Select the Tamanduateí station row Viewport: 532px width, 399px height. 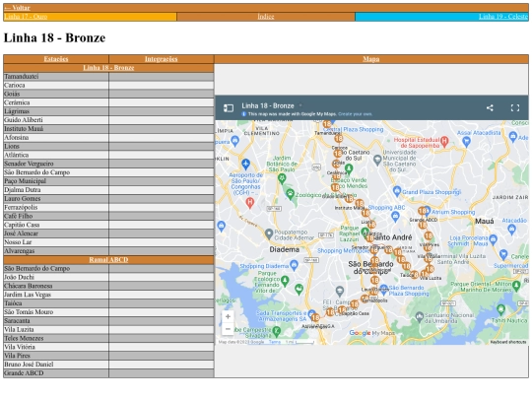click(108, 77)
